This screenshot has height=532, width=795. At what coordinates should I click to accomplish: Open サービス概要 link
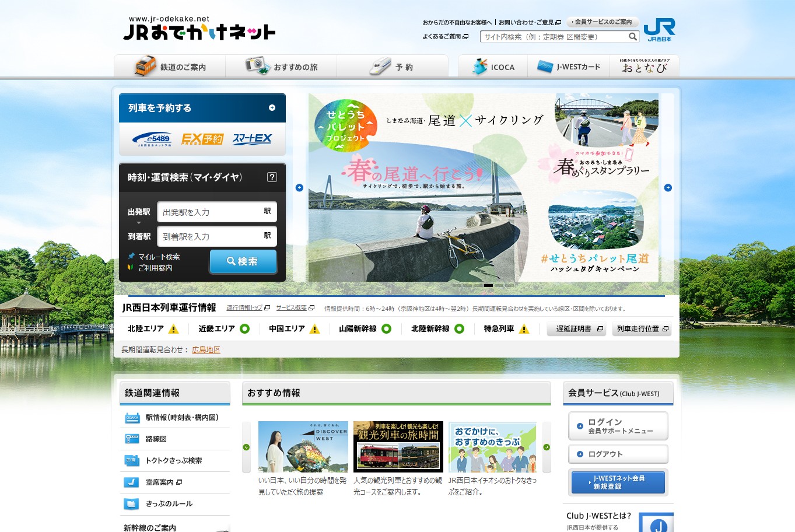tap(295, 308)
